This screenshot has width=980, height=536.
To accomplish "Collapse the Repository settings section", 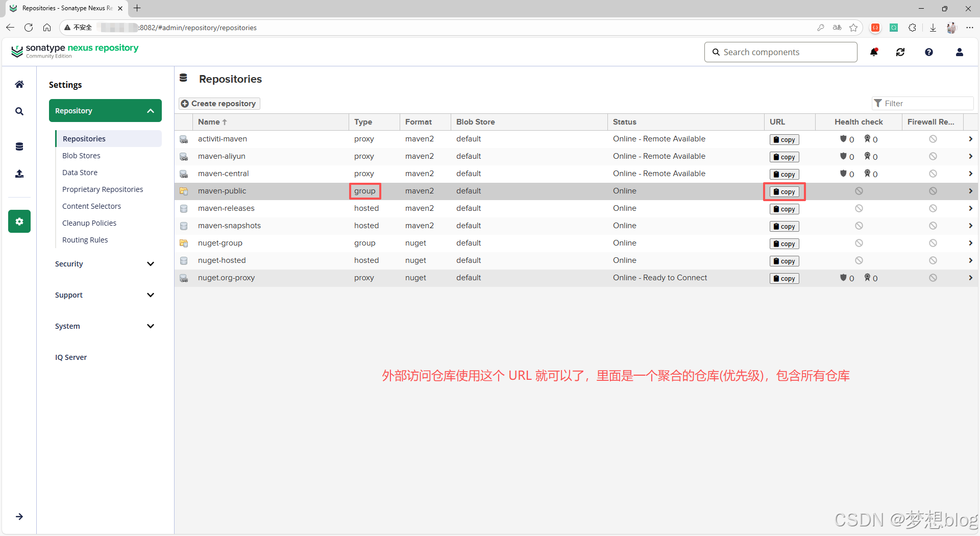I will click(x=105, y=111).
